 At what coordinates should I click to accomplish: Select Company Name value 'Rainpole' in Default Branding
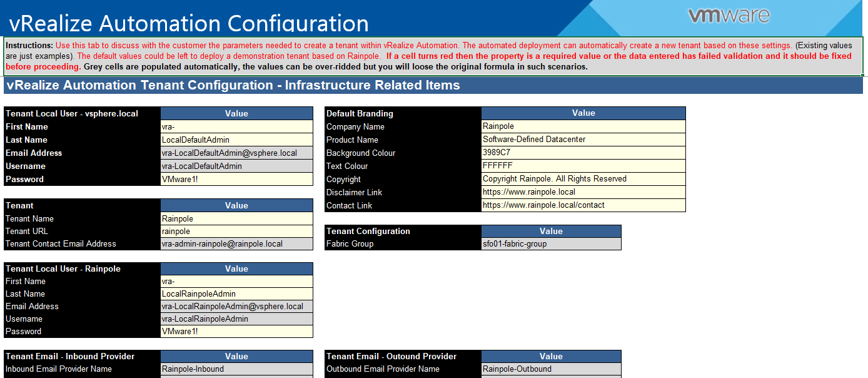coord(583,126)
